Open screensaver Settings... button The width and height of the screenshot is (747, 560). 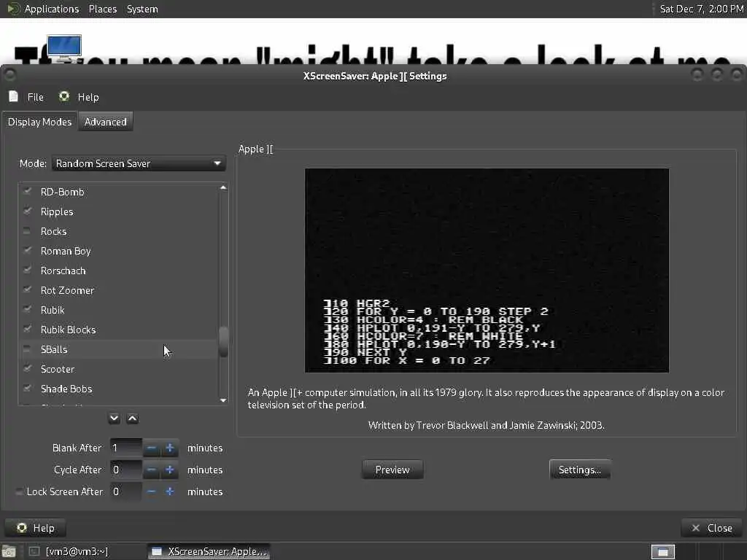[x=580, y=470]
